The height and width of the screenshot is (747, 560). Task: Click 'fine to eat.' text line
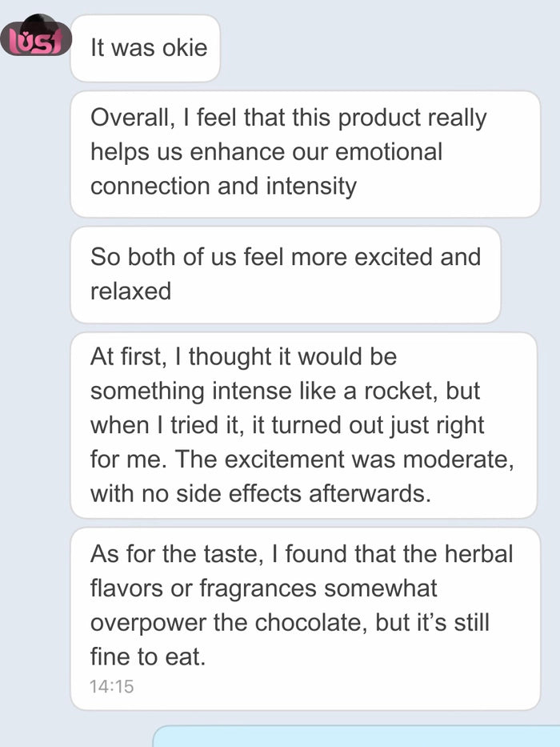[148, 658]
